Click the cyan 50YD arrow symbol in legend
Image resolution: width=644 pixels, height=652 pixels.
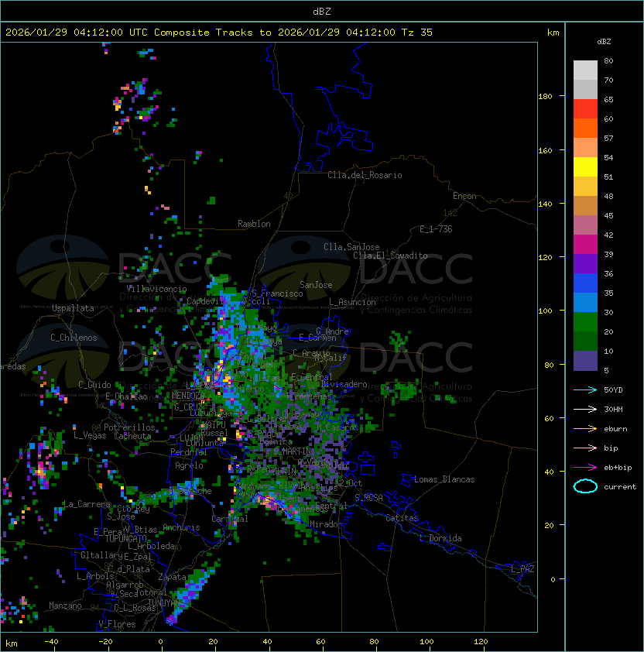(x=585, y=389)
